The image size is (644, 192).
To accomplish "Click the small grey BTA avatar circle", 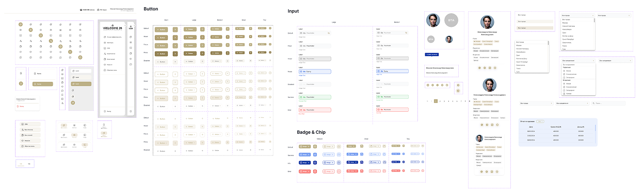I will [x=431, y=39].
